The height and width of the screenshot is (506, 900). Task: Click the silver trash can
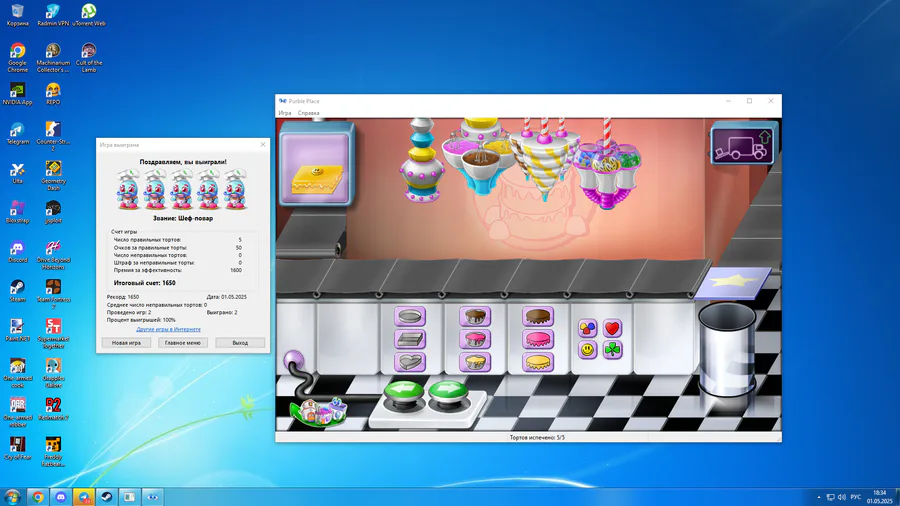click(x=727, y=349)
